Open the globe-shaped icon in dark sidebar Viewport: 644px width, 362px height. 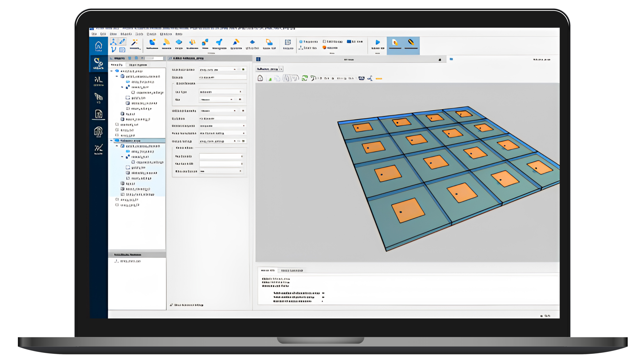click(x=98, y=132)
